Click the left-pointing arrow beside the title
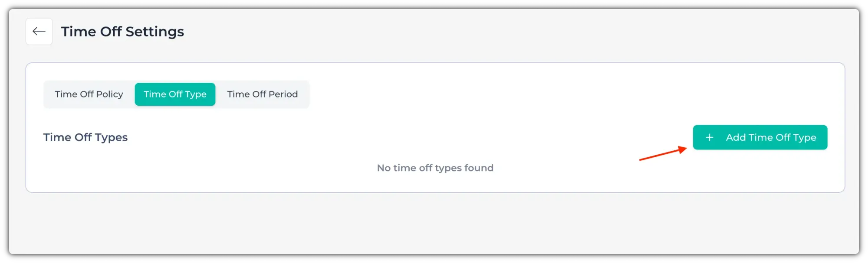The height and width of the screenshot is (263, 868). 39,31
